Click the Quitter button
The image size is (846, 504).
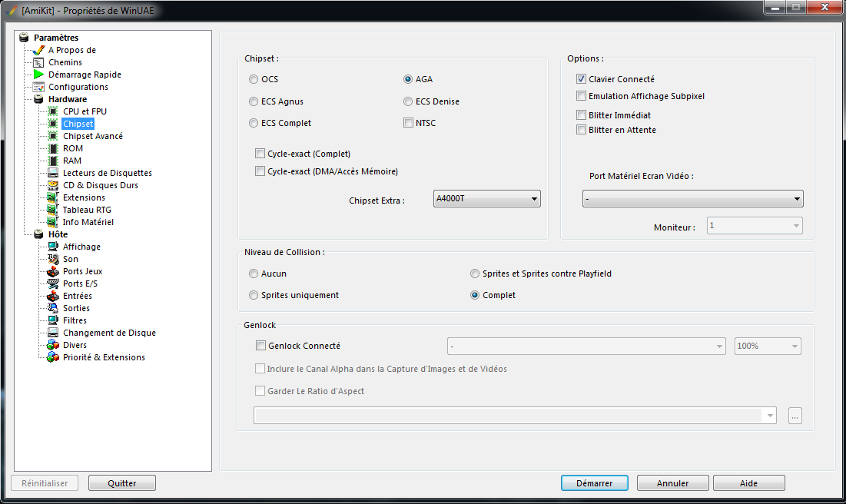click(x=122, y=483)
